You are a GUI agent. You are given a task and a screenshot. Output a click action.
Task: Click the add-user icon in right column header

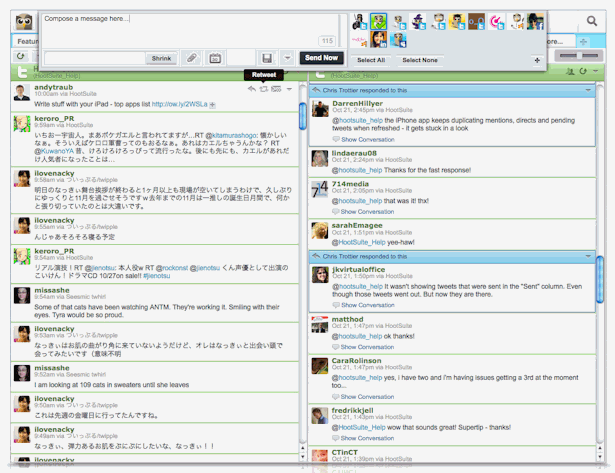(x=570, y=71)
